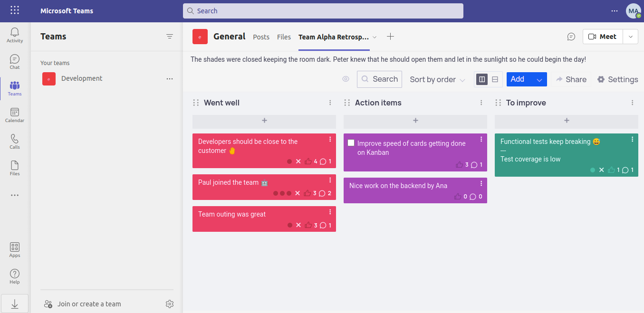Expand the Add button dropdown arrow
Screen dimensions: 644x313
point(540,79)
